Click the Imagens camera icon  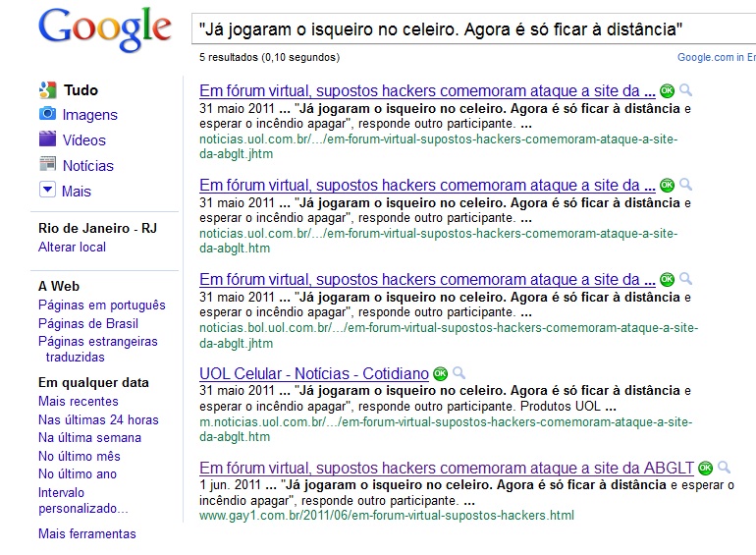pos(47,114)
